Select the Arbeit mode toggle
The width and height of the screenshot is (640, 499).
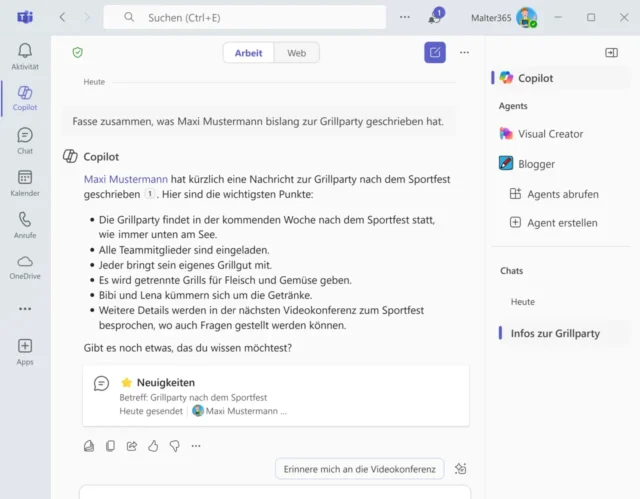(x=249, y=53)
